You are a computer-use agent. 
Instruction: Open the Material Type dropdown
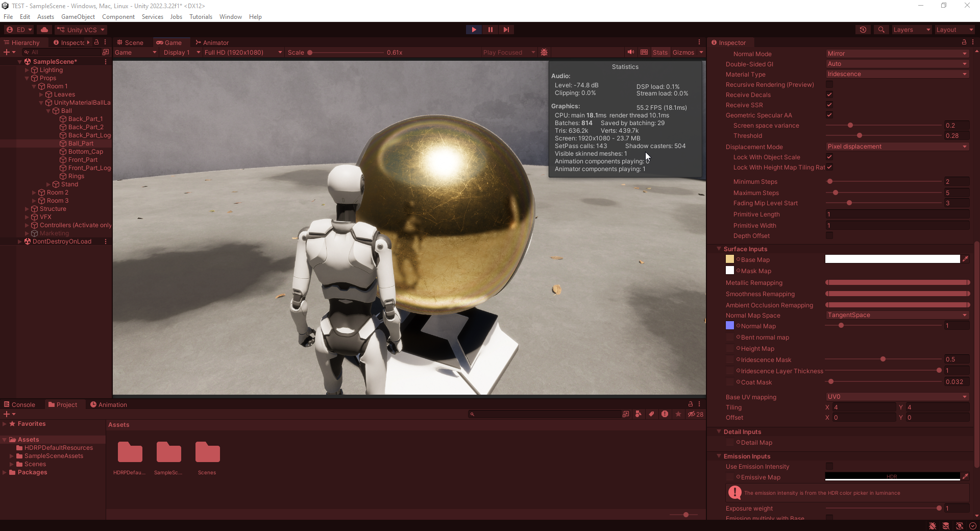(897, 74)
